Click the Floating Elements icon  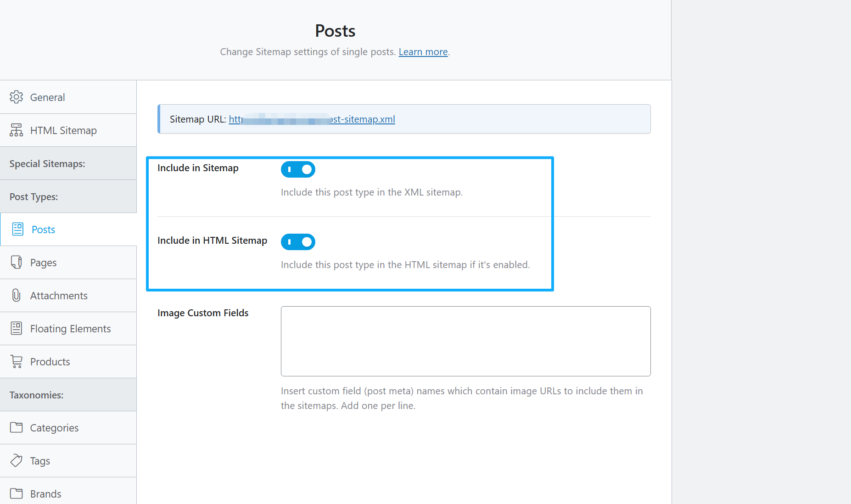[17, 328]
